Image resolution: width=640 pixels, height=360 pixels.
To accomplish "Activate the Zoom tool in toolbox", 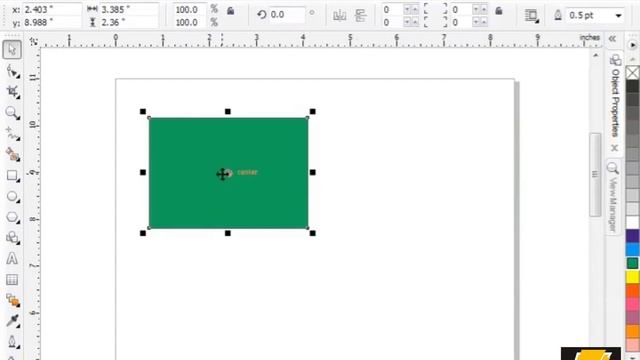I will click(x=12, y=113).
